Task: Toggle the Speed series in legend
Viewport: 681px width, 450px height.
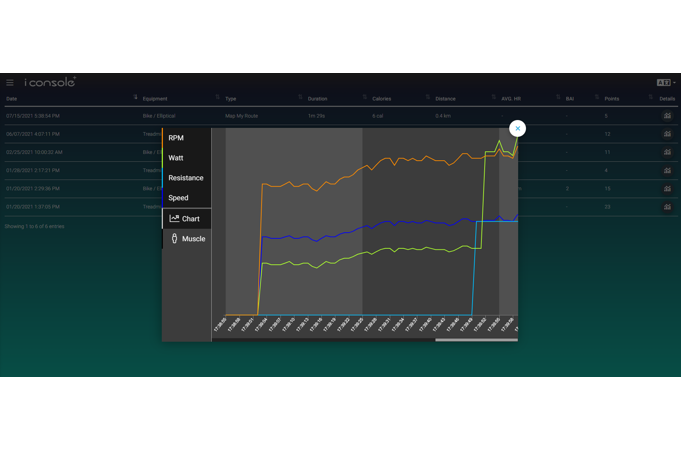Action: click(x=178, y=198)
